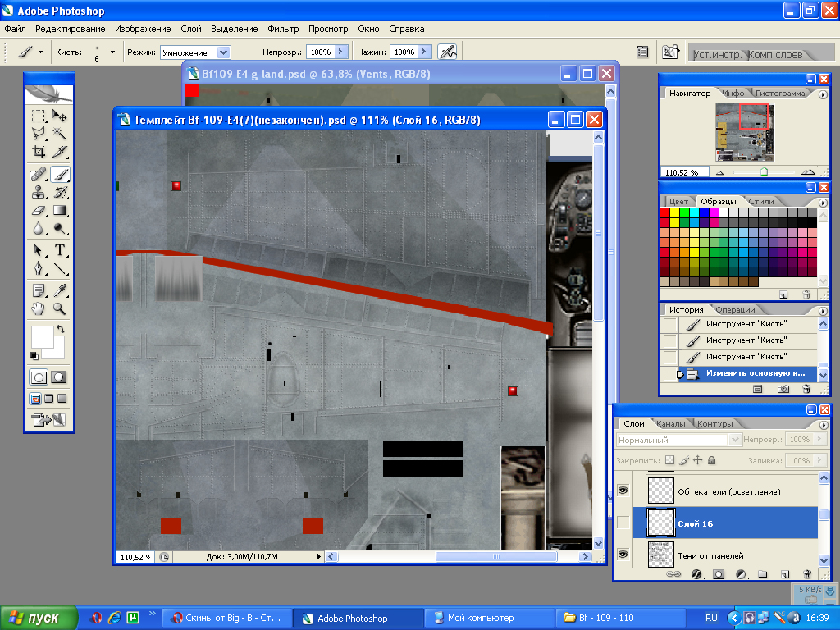Show the hidden Слой 16 layer

623,523
